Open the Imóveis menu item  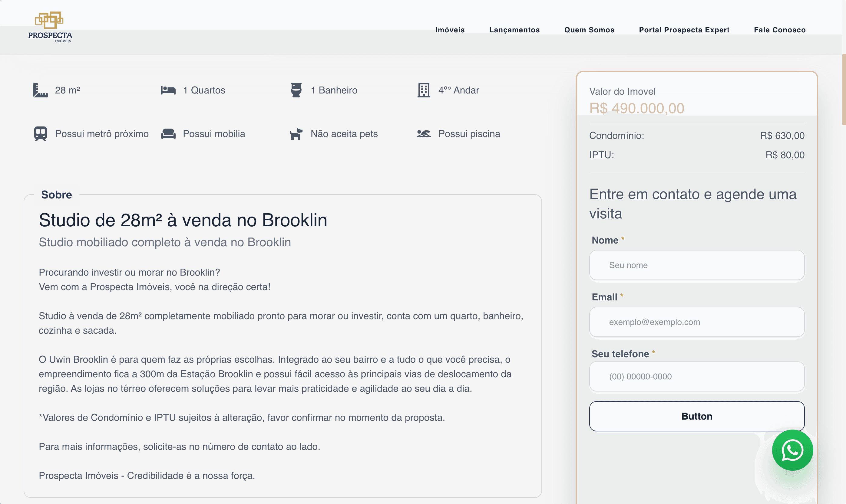[450, 30]
